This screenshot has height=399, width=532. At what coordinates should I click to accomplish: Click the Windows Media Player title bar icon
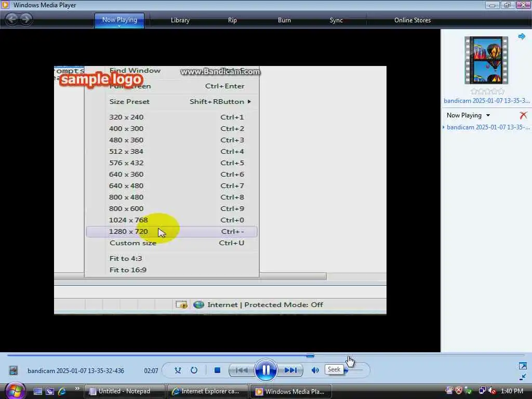pos(5,5)
